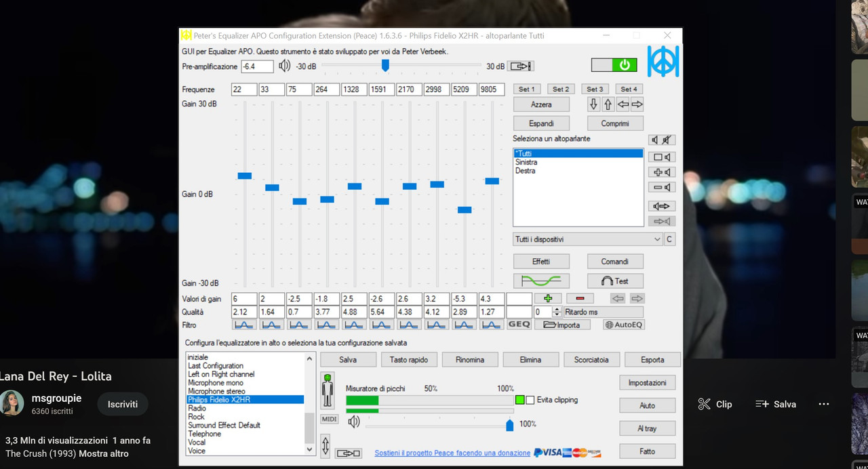Click the arrow icon right of 30 dB
Screen dimensions: 868x469
[x=521, y=66]
